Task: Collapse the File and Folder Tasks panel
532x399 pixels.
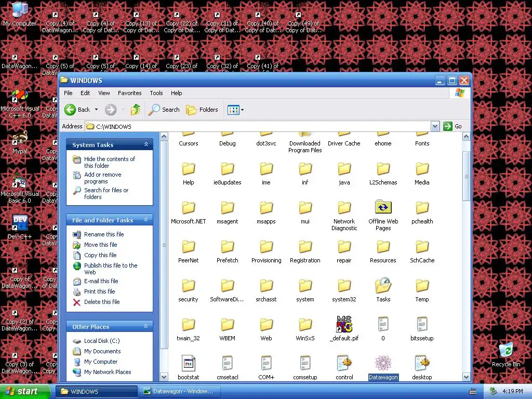Action: [146, 220]
